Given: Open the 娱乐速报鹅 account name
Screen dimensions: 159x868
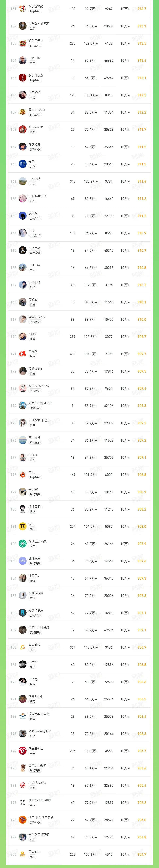Looking at the screenshot, I should pyautogui.click(x=36, y=6).
